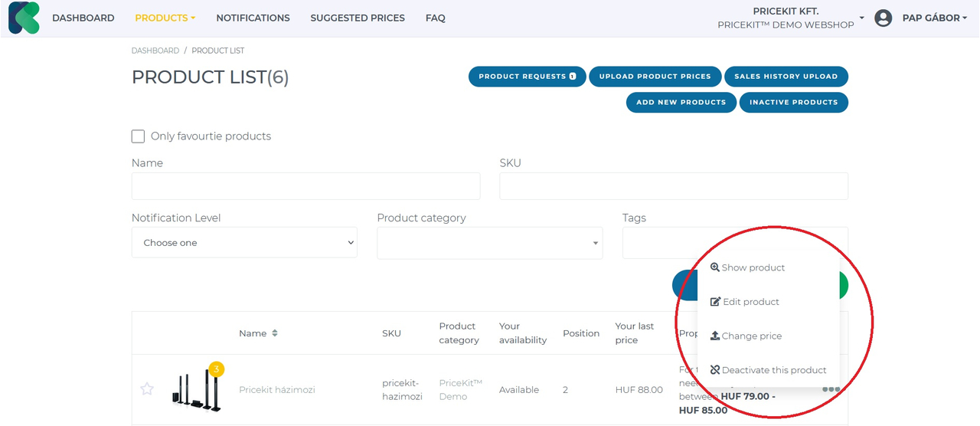Expand the Products navigation dropdown
Screen dimensions: 980x426
165,18
